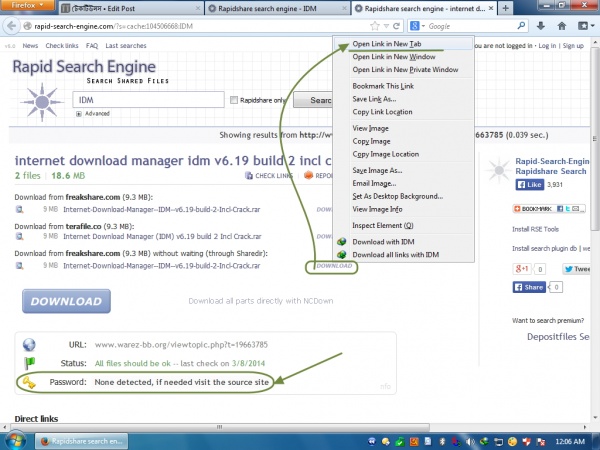Select Download all links with IDM

coord(403,255)
